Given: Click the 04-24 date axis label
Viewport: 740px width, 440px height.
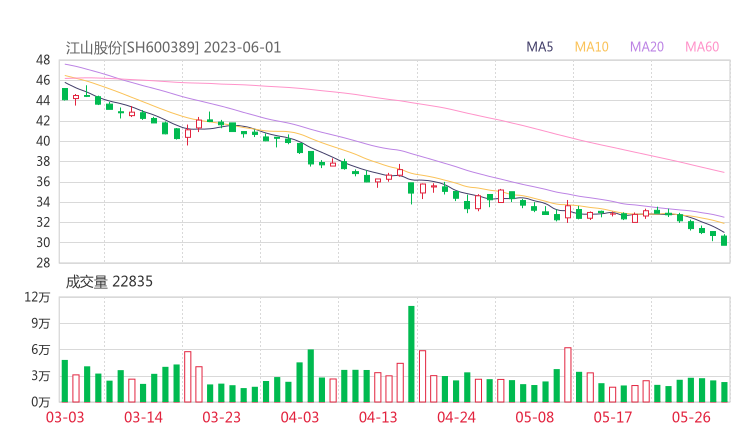Looking at the screenshot, I should (x=456, y=417).
